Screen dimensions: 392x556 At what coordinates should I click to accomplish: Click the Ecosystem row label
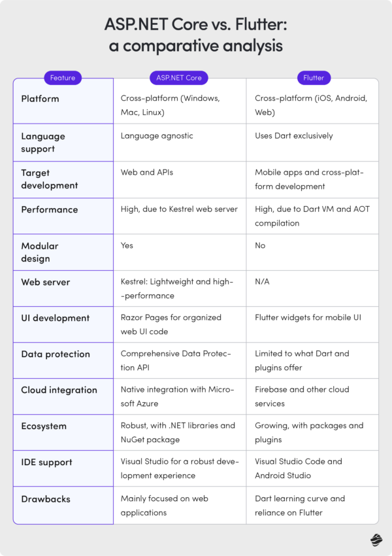point(44,426)
